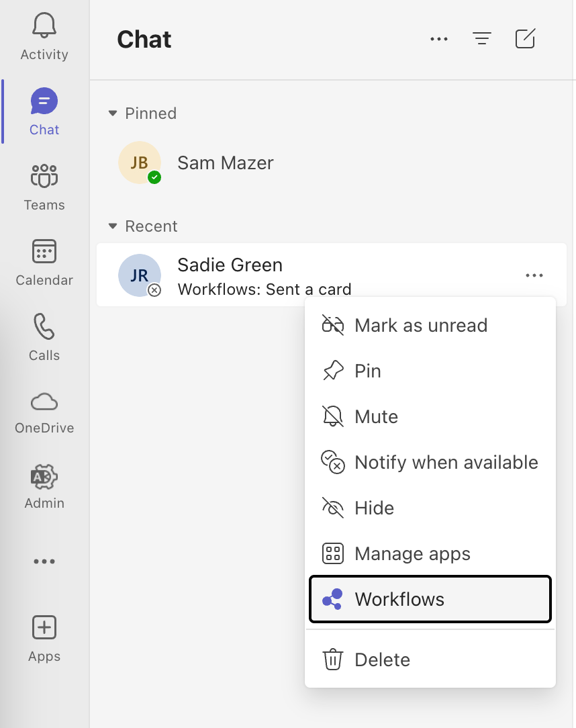576x728 pixels.
Task: Click Notify when available
Action: [x=446, y=463]
